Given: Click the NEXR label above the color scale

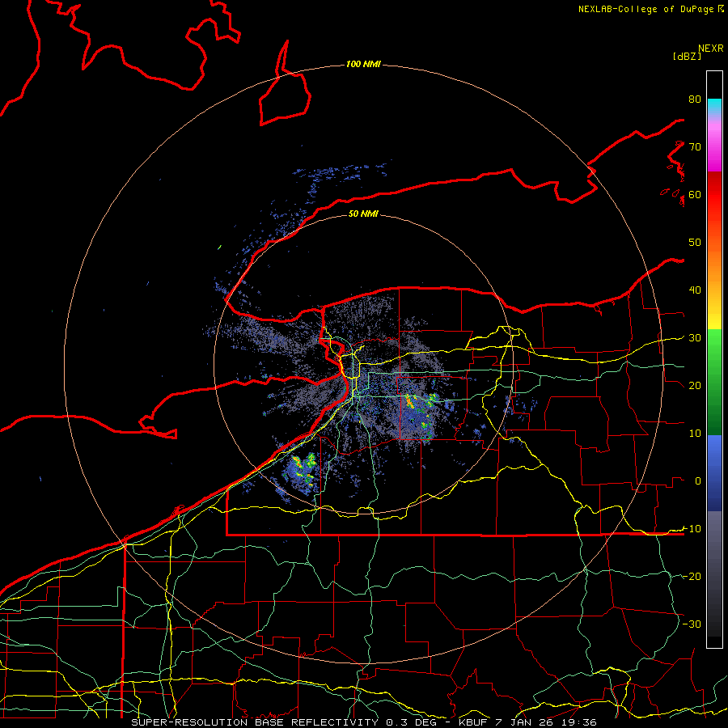Looking at the screenshot, I should (x=710, y=49).
